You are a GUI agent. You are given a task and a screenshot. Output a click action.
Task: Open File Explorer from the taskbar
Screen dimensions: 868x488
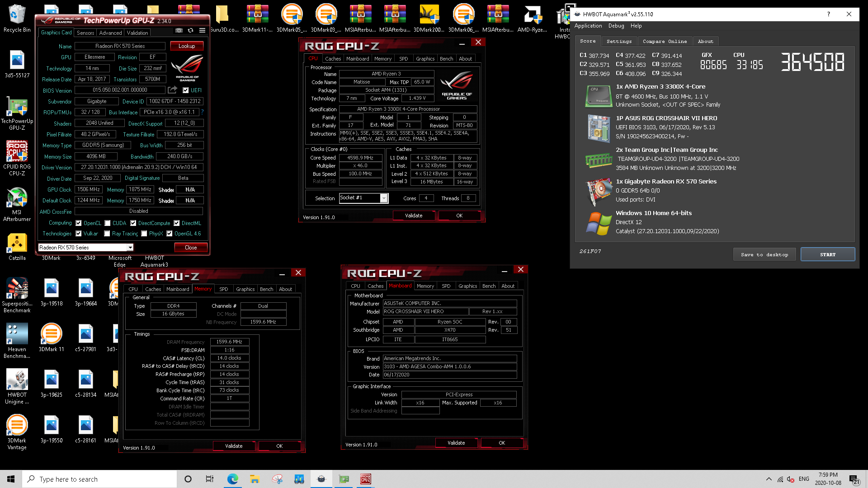(255, 479)
